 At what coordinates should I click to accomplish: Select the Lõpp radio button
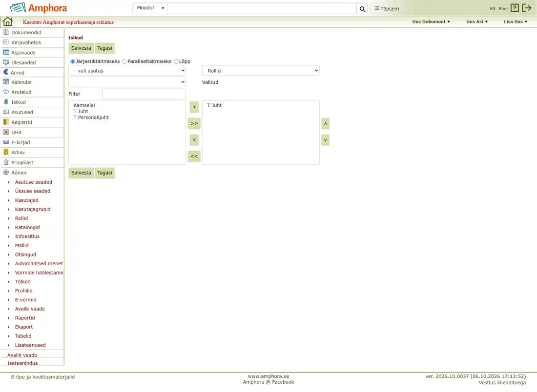click(x=176, y=61)
